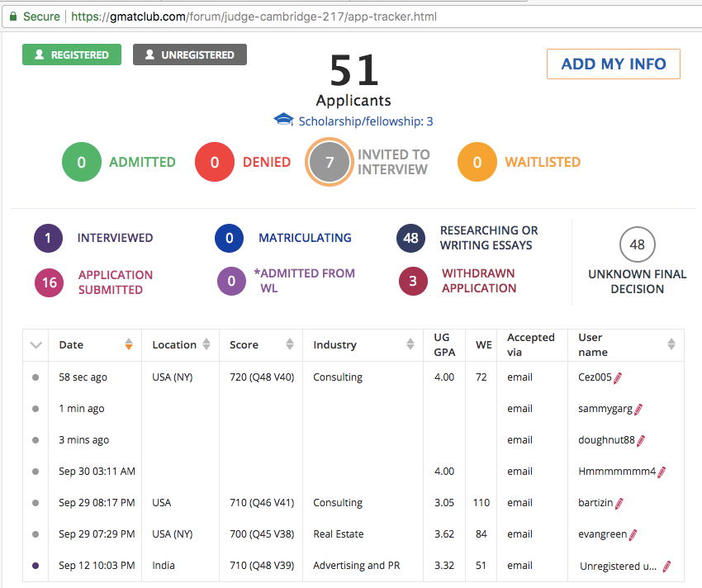Toggle the Registered users filter
Screen dimensions: 702x588
click(x=70, y=55)
